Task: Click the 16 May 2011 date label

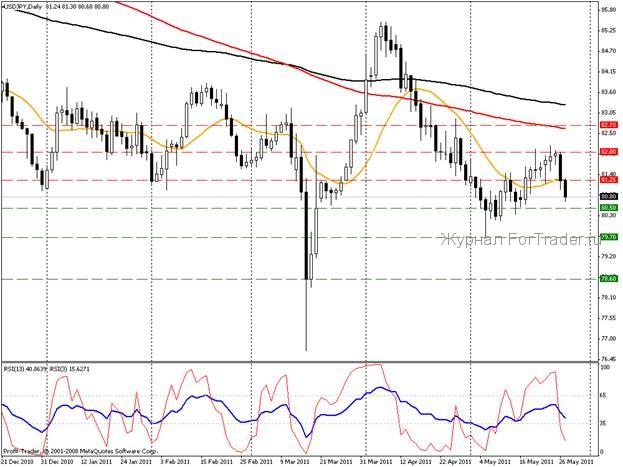Action: click(x=535, y=462)
